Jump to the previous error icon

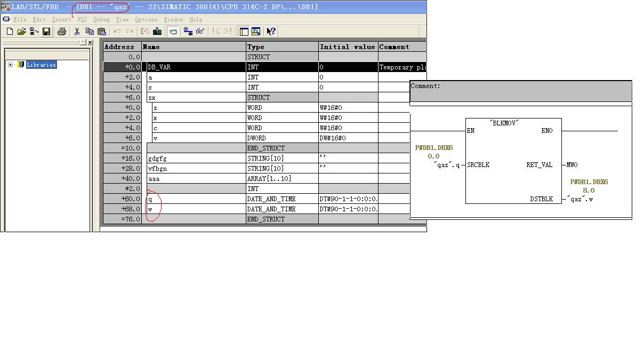coord(216,31)
